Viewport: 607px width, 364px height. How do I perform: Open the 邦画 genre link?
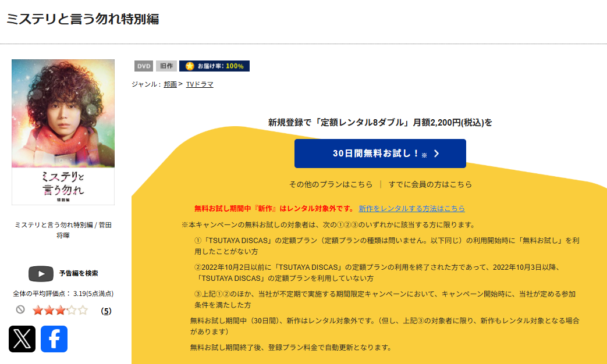170,84
